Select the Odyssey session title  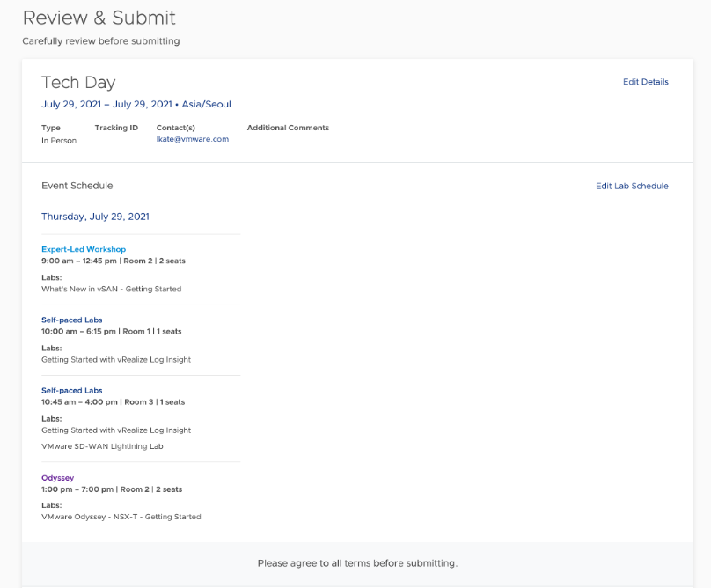pyautogui.click(x=57, y=478)
